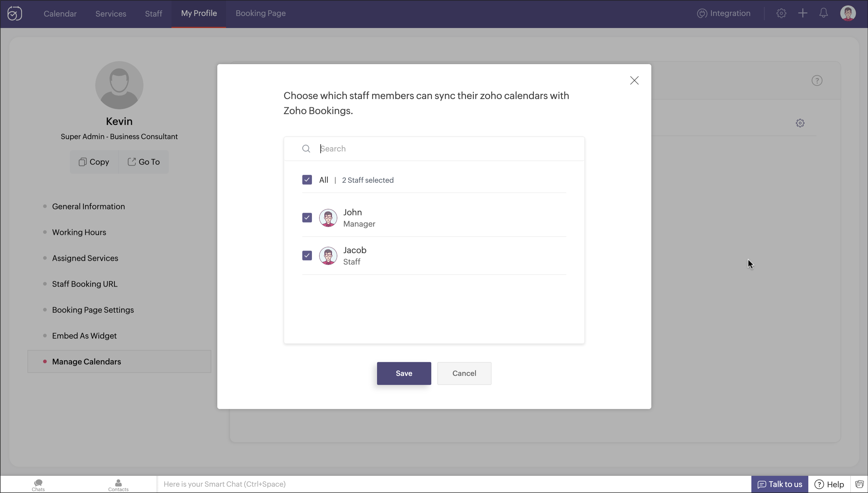868x493 pixels.
Task: Uncheck Jacob Staff checkbox
Action: tap(307, 256)
